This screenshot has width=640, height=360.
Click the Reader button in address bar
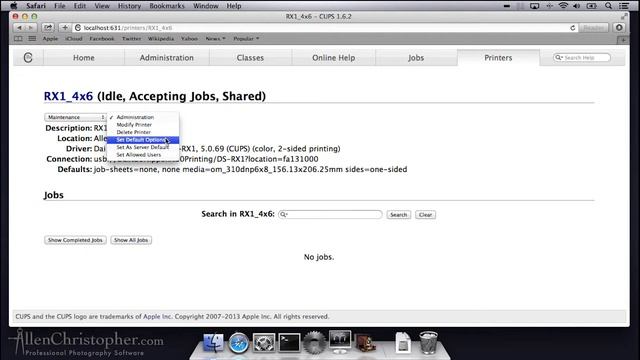[593, 28]
